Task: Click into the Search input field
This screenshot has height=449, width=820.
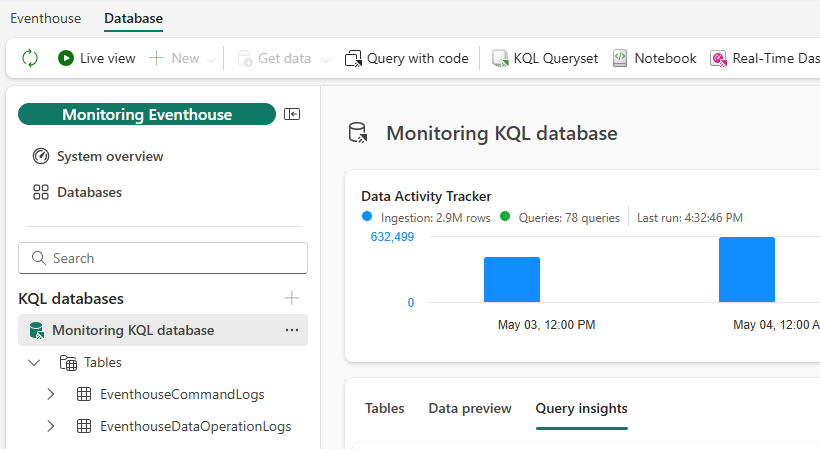Action: (x=163, y=258)
